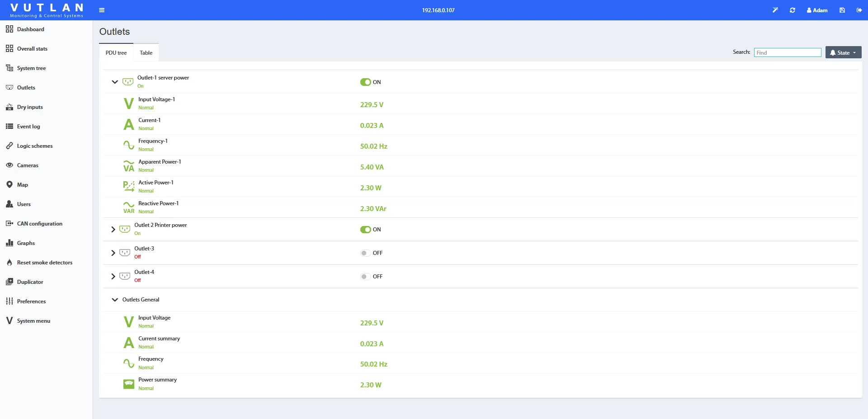Image resolution: width=868 pixels, height=419 pixels.
Task: Open the magic wand tool in header
Action: [775, 10]
